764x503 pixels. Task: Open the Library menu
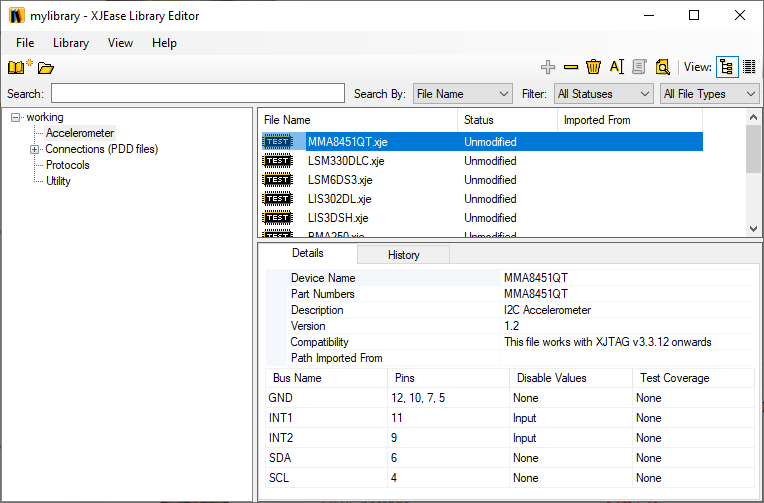point(71,43)
